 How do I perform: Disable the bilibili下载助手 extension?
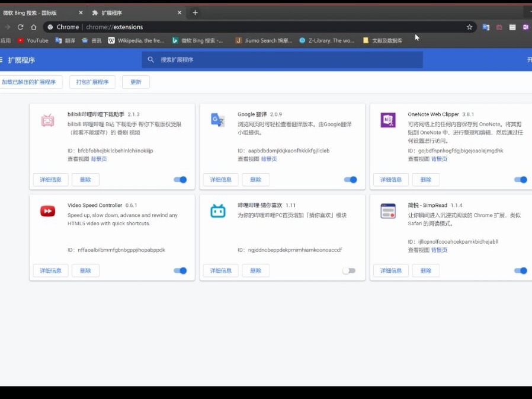[181, 180]
